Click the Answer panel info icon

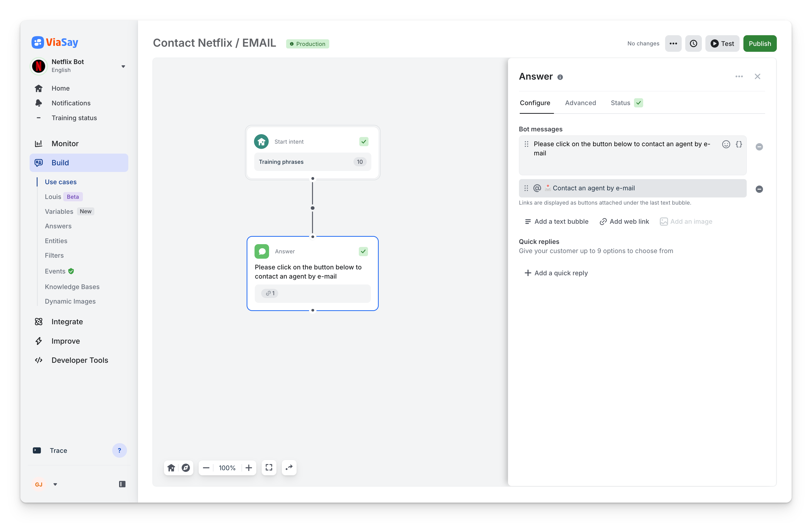coord(560,77)
